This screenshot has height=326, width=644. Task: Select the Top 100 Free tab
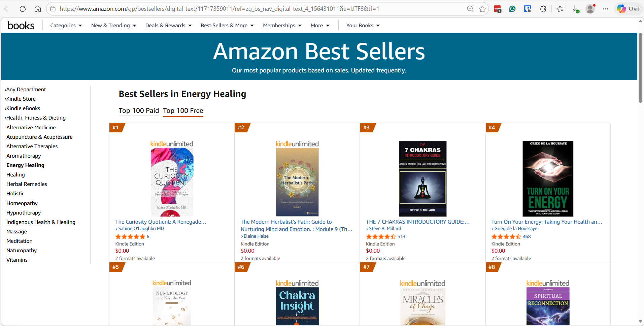183,110
